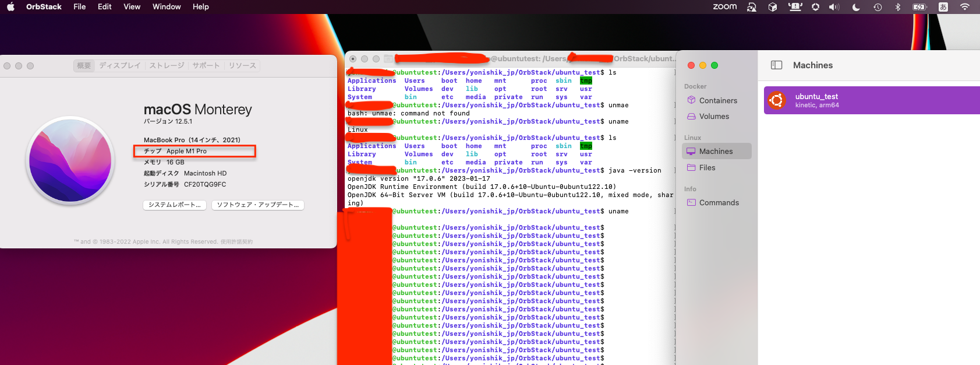This screenshot has height=365, width=980.
Task: Switch to the 概要 tab in About This Mac
Action: 84,65
